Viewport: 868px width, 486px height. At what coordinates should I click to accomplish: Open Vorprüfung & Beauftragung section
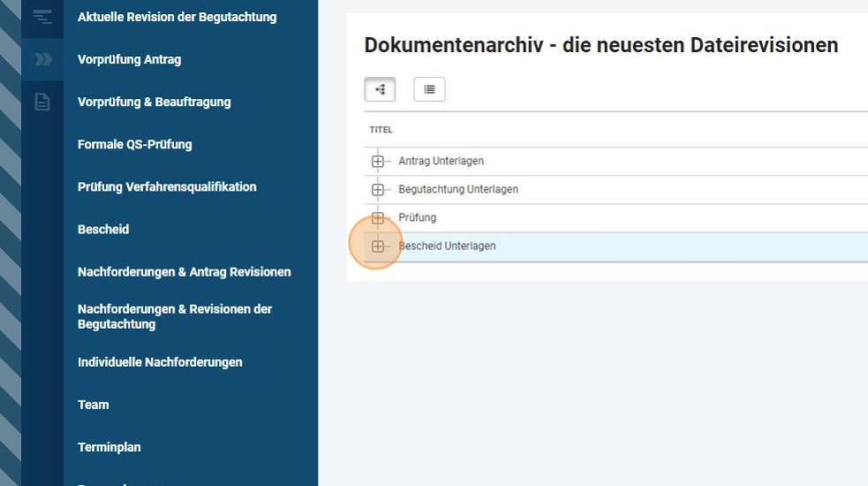point(154,102)
